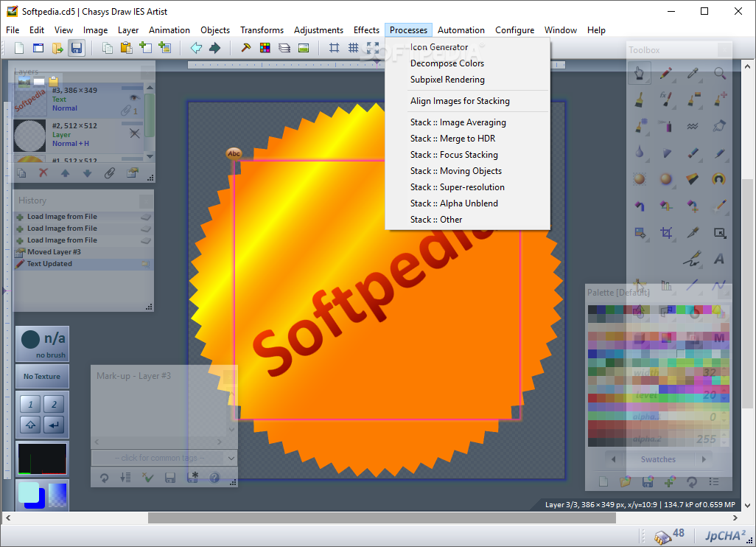Click the blue gradient transparency swatch

tap(57, 495)
